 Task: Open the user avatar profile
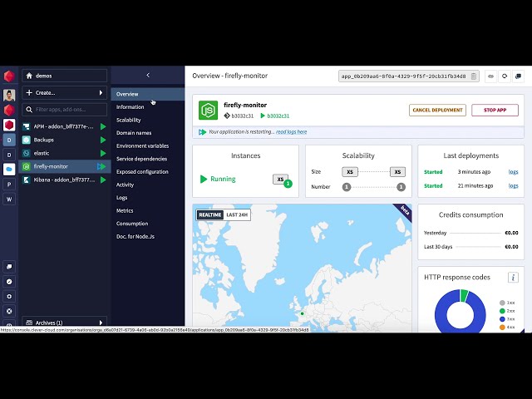[9, 95]
